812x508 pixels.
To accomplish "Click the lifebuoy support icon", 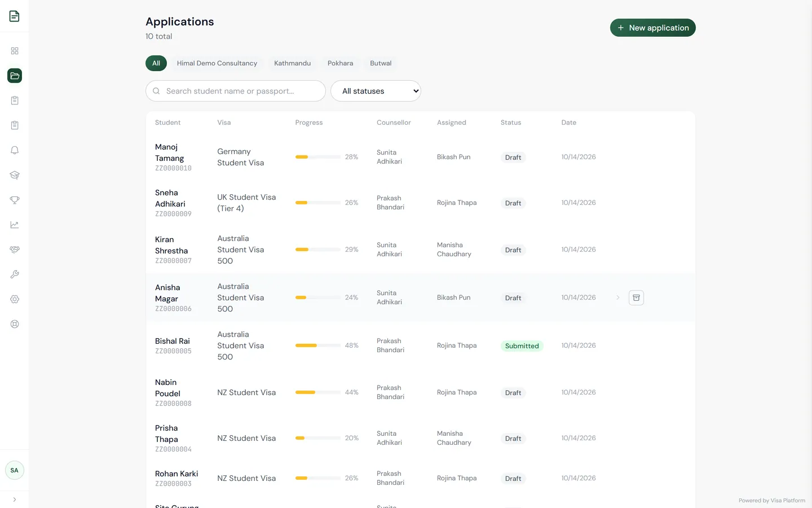I will [x=15, y=324].
